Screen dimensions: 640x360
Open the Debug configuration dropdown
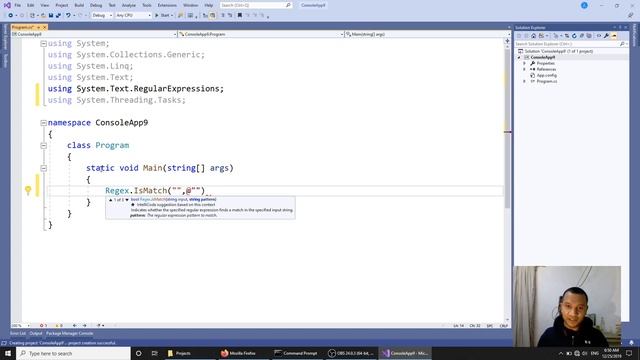coord(102,16)
